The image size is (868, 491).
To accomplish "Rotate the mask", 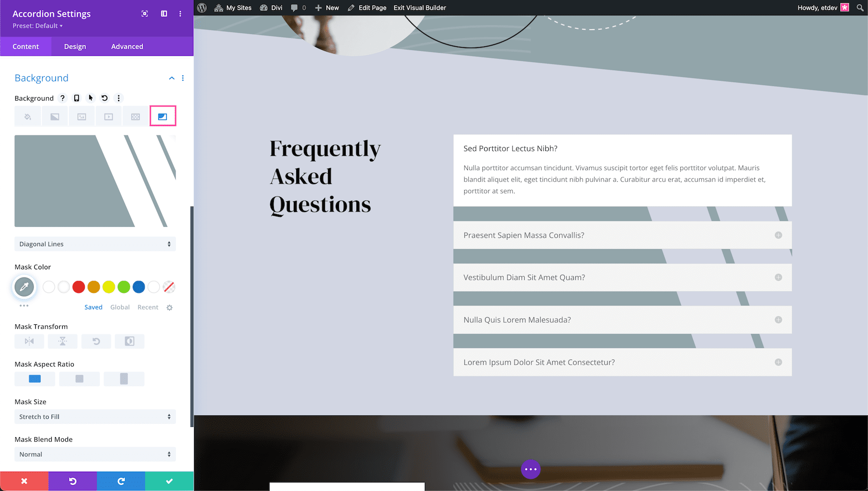I will [x=96, y=341].
